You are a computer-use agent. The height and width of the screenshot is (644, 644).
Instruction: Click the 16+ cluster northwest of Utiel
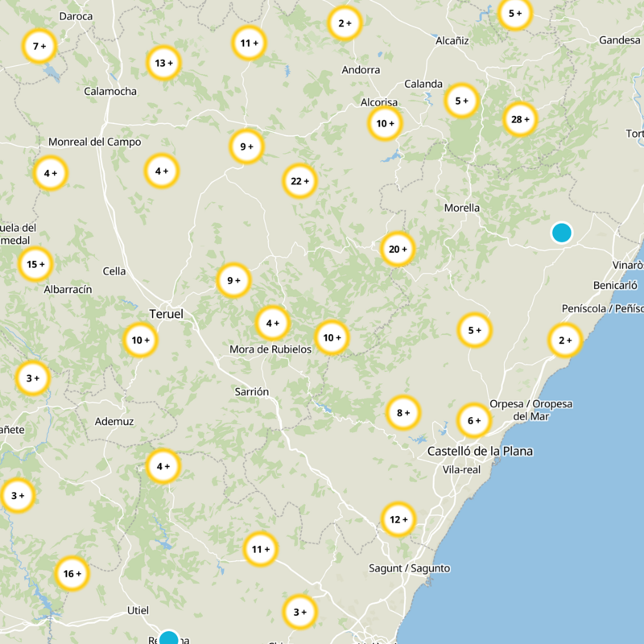pyautogui.click(x=71, y=573)
